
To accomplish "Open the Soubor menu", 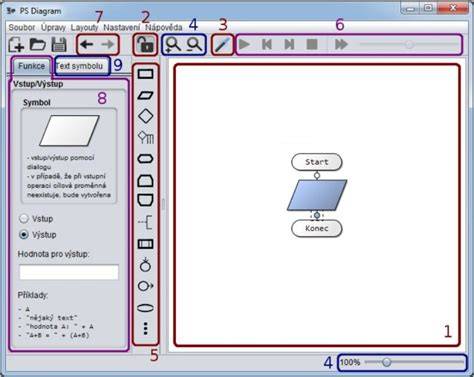I will (x=22, y=27).
